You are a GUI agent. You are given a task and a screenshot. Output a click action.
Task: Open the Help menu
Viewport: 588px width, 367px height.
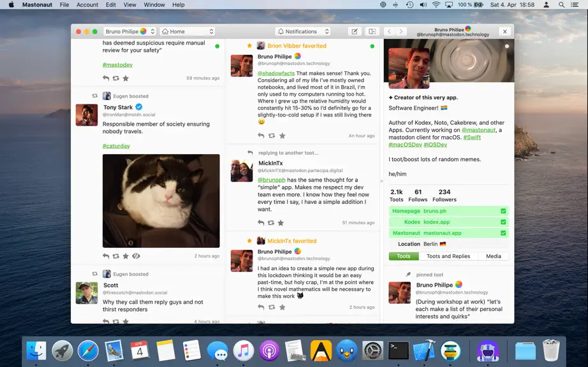[x=178, y=5]
